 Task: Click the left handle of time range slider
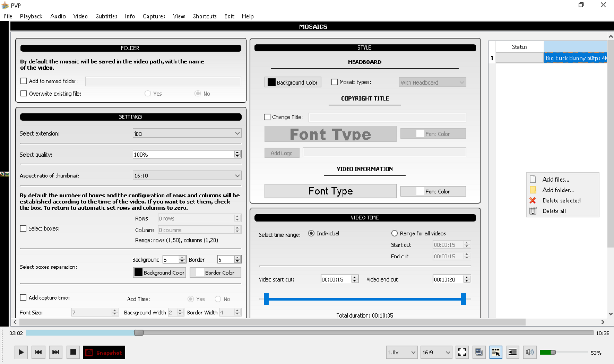click(266, 299)
